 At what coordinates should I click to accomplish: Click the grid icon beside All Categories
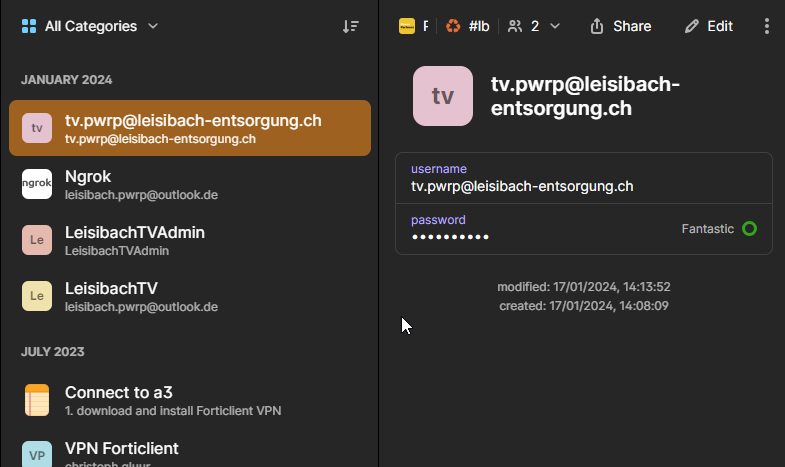(29, 26)
